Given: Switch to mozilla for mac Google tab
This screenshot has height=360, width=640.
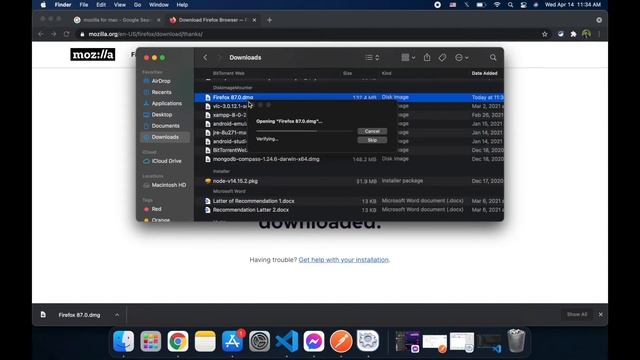Looking at the screenshot, I should 116,20.
